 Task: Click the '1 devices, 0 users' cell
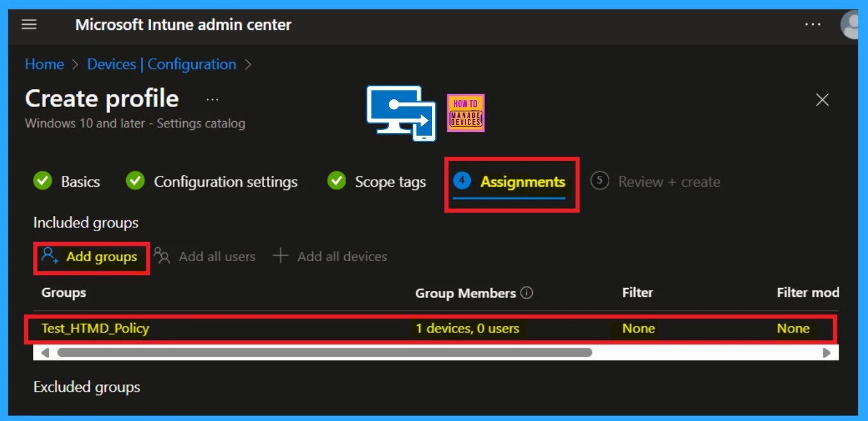(x=468, y=329)
